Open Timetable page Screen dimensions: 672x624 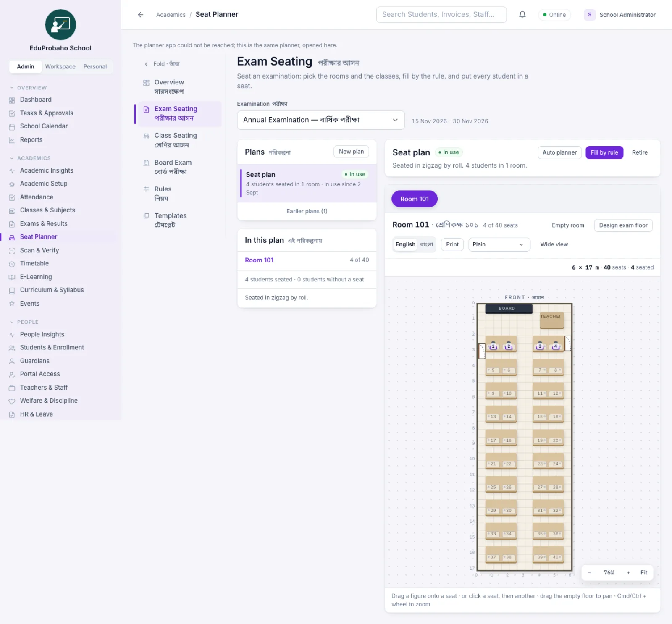[34, 263]
